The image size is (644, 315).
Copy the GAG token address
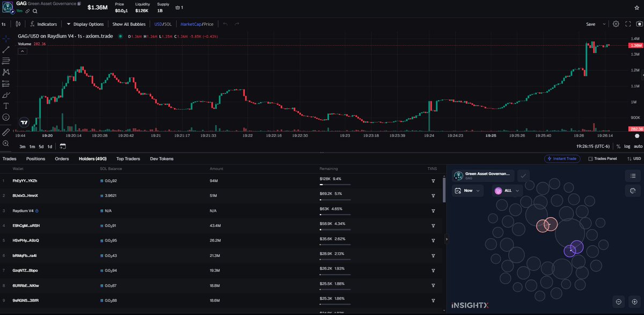[79, 3]
